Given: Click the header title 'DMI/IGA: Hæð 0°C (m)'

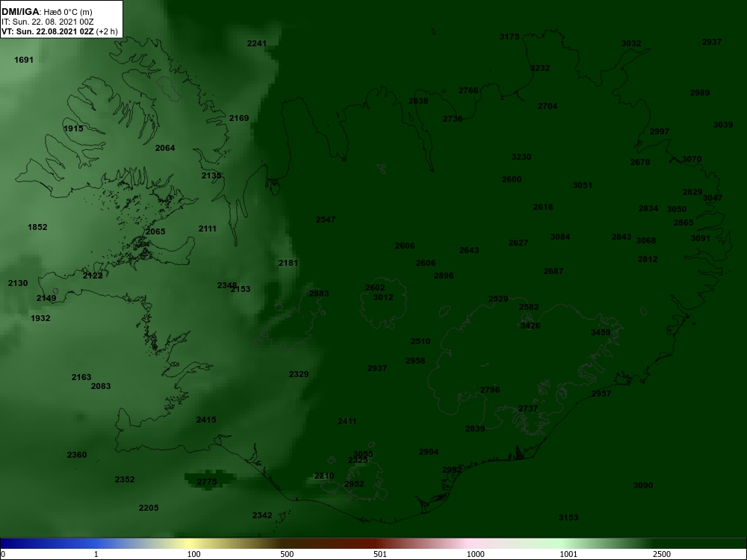Looking at the screenshot, I should 46,12.
